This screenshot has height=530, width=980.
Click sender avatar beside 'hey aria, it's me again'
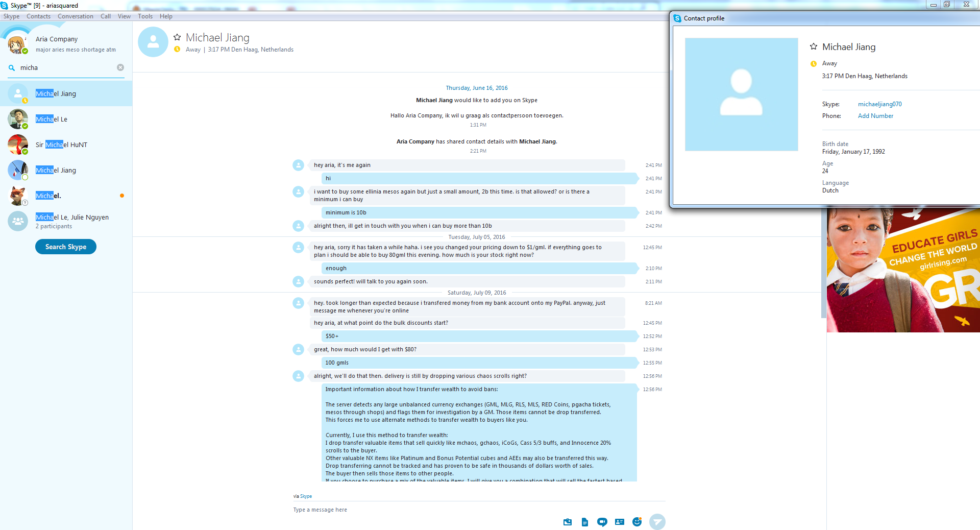pos(299,165)
